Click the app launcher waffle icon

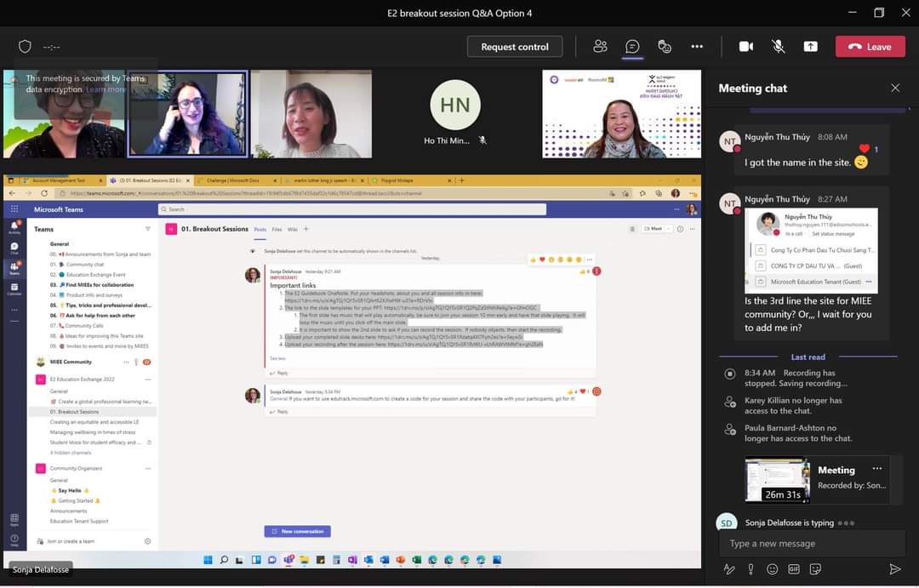(14, 208)
